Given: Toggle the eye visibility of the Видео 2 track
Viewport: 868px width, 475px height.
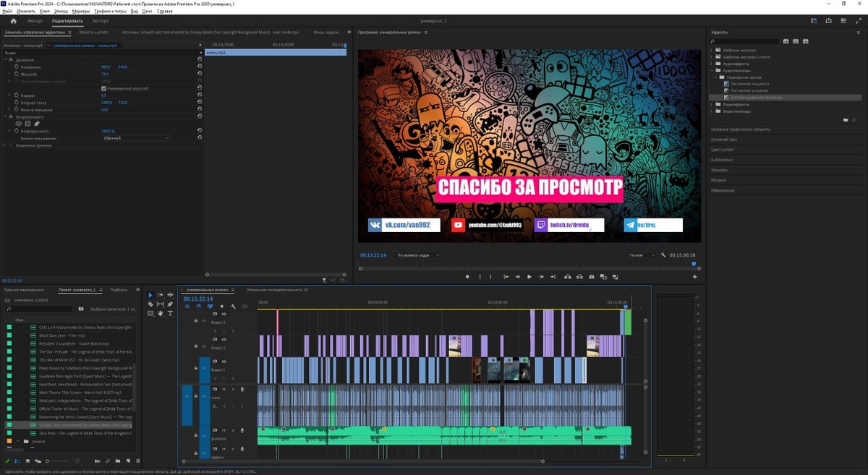Looking at the screenshot, I should pos(224,339).
